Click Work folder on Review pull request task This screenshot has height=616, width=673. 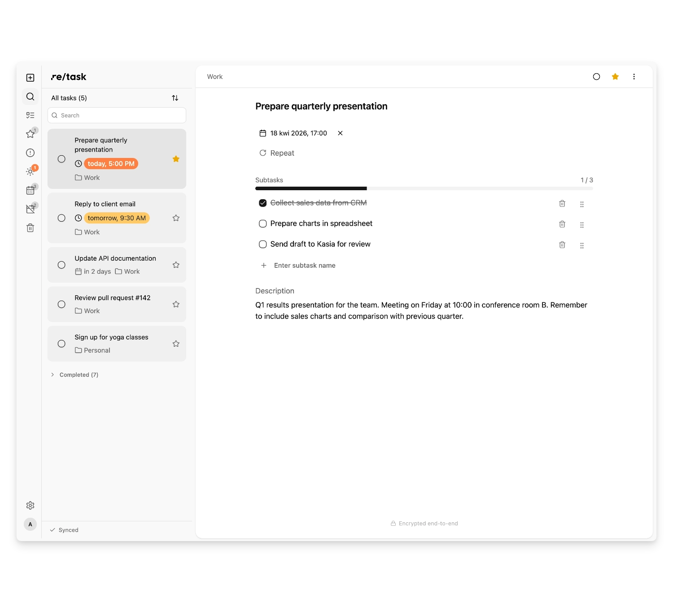[x=87, y=311]
